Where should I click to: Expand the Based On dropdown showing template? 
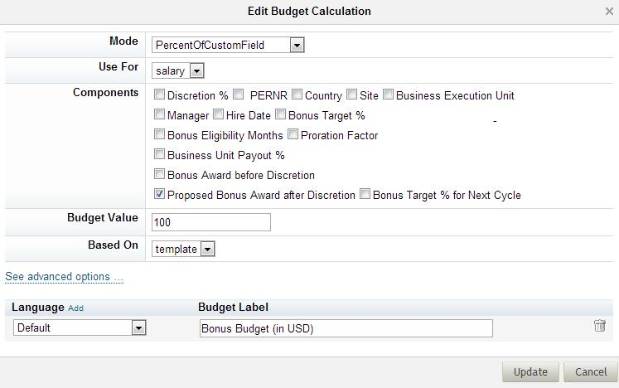(183, 249)
